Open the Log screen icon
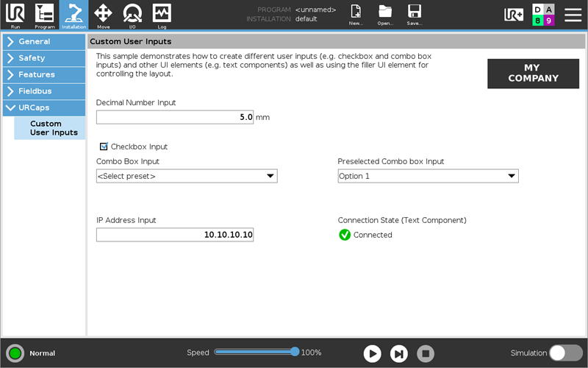Image resolution: width=588 pixels, height=368 pixels. pyautogui.click(x=162, y=15)
